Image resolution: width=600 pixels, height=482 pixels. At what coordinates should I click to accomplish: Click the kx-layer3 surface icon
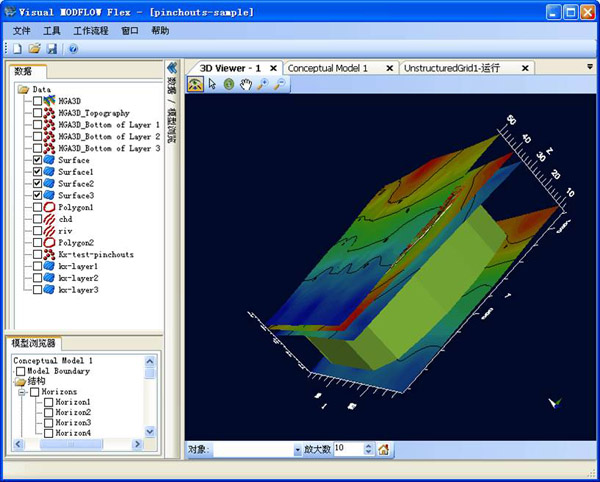49,290
